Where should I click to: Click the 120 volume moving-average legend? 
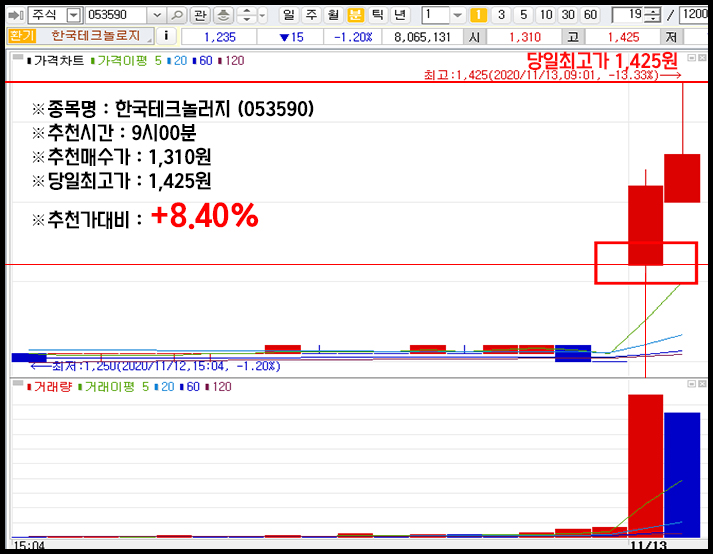[x=219, y=387]
